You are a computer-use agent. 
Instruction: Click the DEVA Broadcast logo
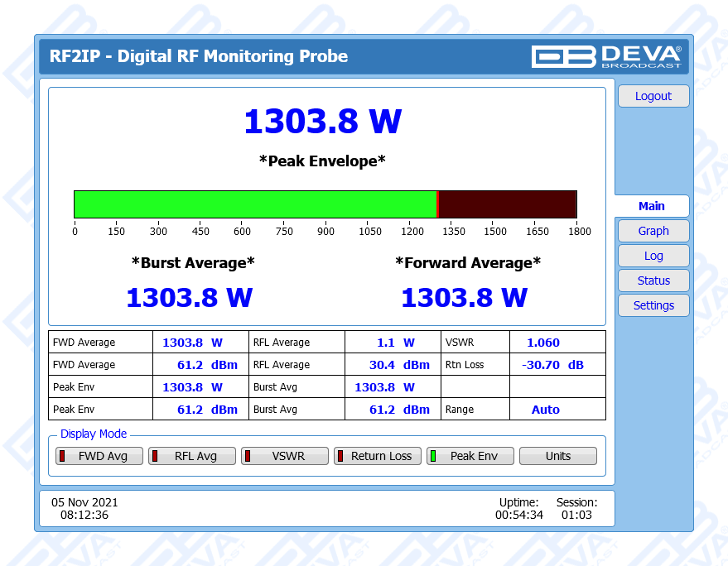(606, 56)
